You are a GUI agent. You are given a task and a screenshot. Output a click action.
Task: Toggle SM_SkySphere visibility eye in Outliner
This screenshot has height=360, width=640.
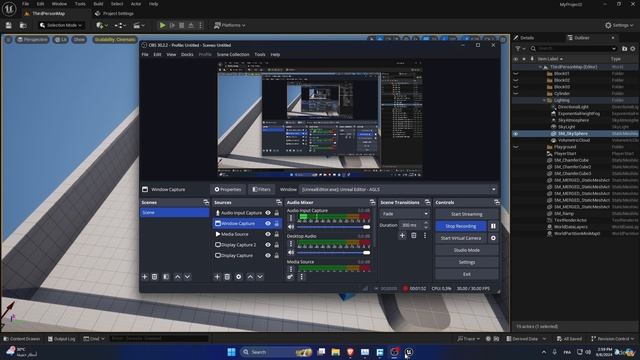pos(516,133)
